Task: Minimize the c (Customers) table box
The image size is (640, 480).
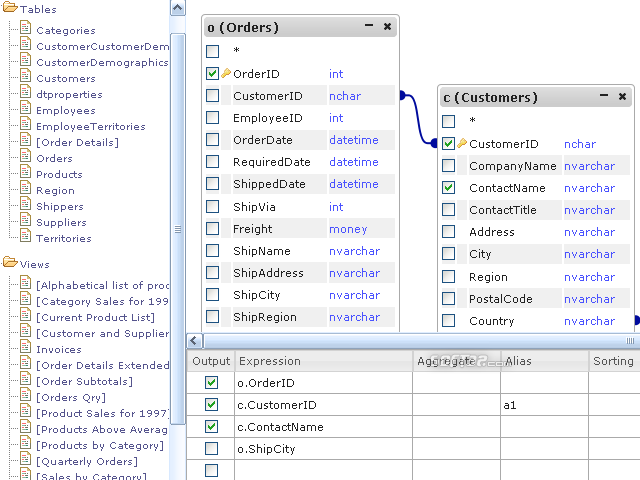Action: point(604,96)
